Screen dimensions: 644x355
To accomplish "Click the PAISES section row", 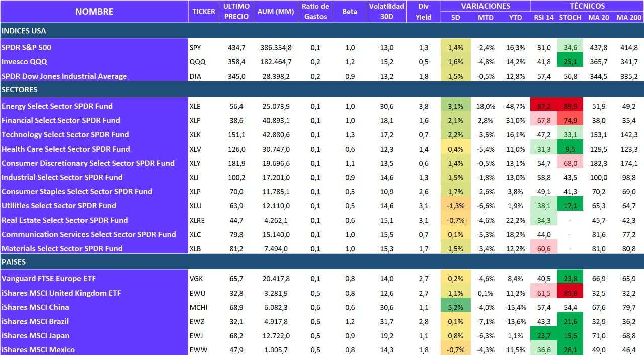I will tap(322, 262).
